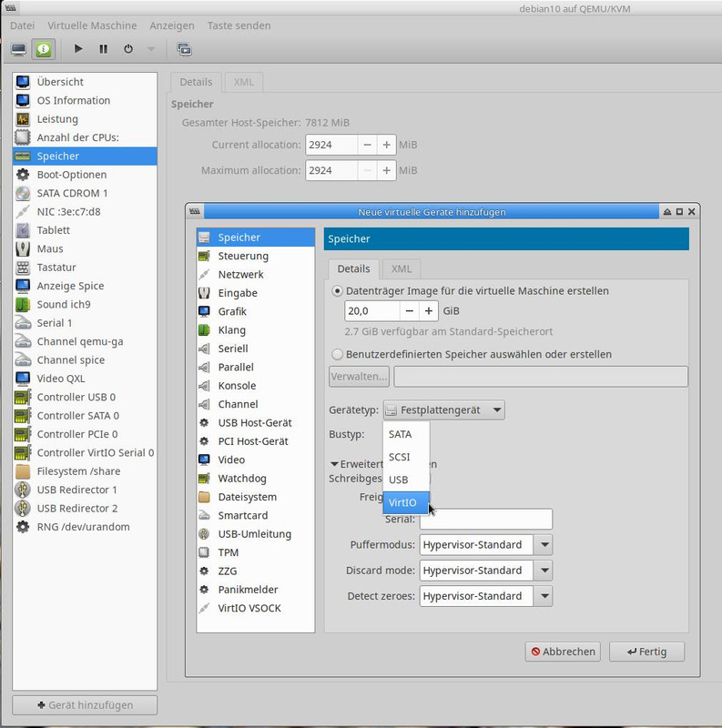Select Video QXL device

tap(85, 379)
